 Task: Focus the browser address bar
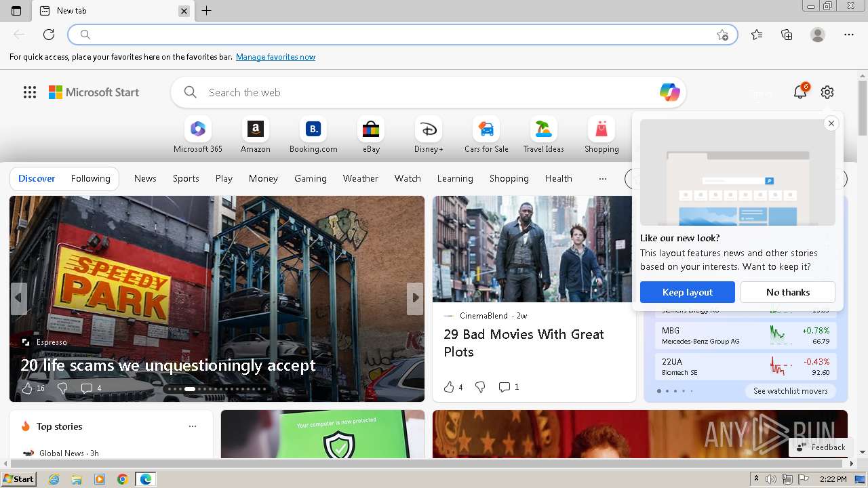click(403, 35)
